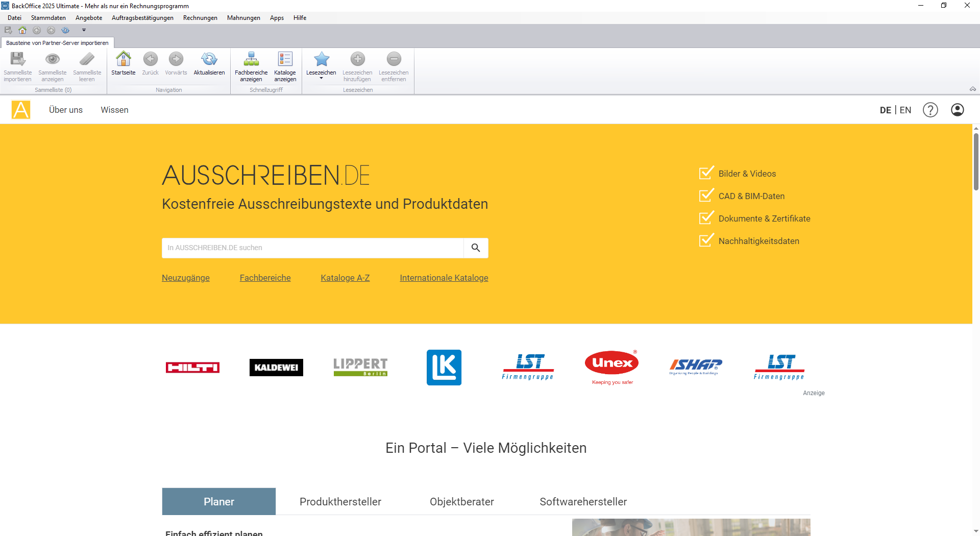
Task: Open the Rechnungen menu
Action: [x=200, y=18]
